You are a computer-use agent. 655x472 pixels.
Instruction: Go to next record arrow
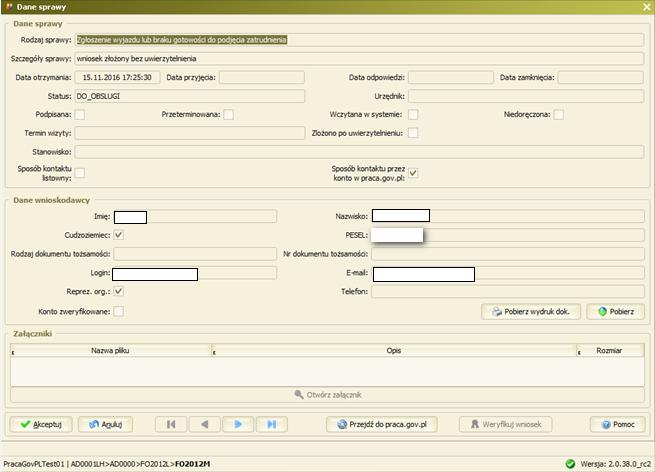click(x=238, y=424)
